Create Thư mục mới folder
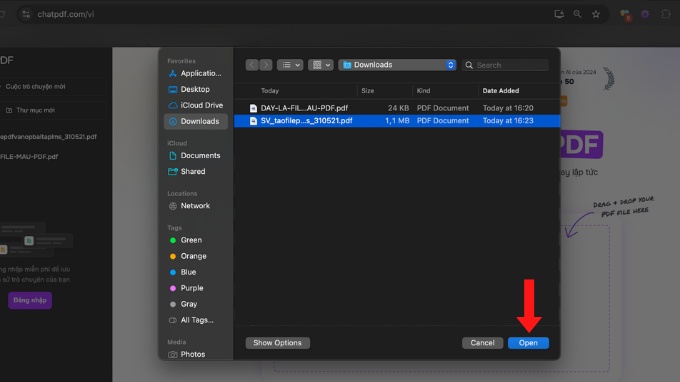 point(52,111)
